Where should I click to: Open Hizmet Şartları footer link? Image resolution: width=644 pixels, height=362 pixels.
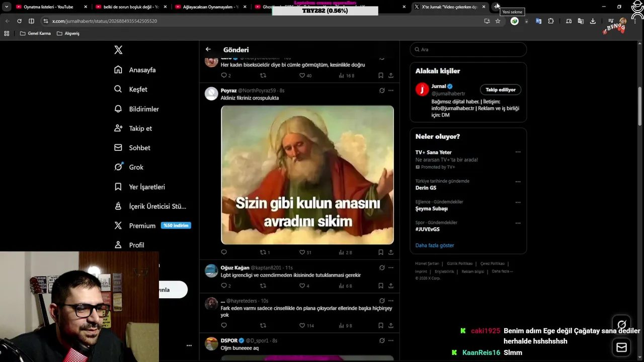coord(427,263)
